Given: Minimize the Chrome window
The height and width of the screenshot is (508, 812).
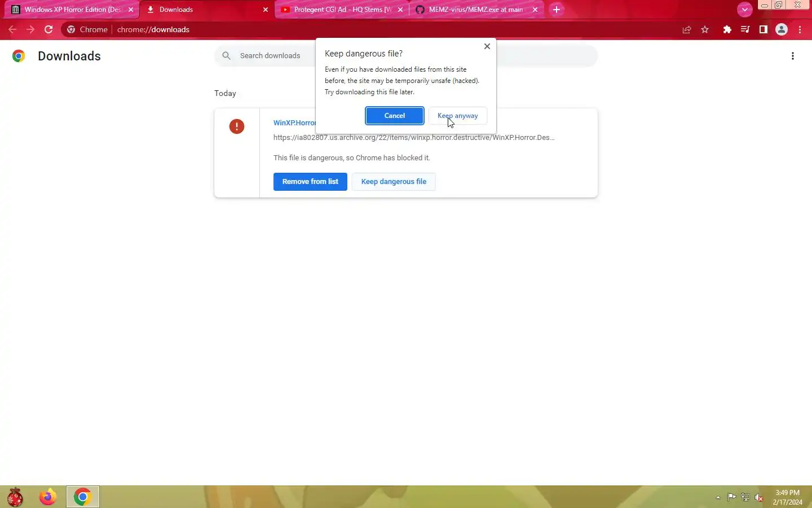Looking at the screenshot, I should (x=764, y=5).
